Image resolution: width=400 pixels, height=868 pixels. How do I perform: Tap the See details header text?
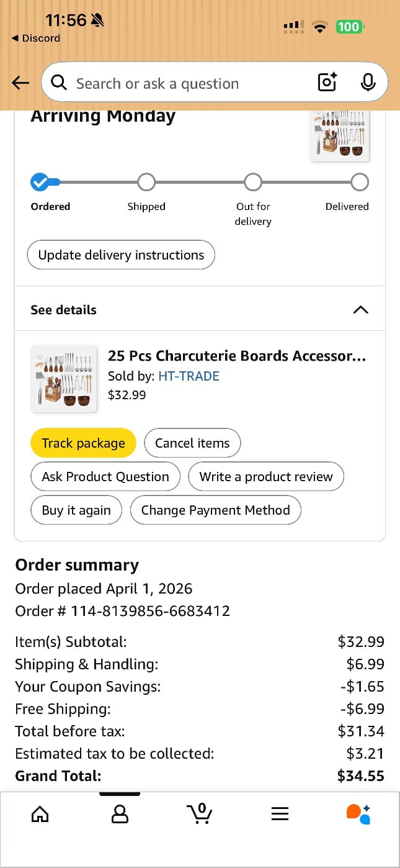[x=64, y=310]
